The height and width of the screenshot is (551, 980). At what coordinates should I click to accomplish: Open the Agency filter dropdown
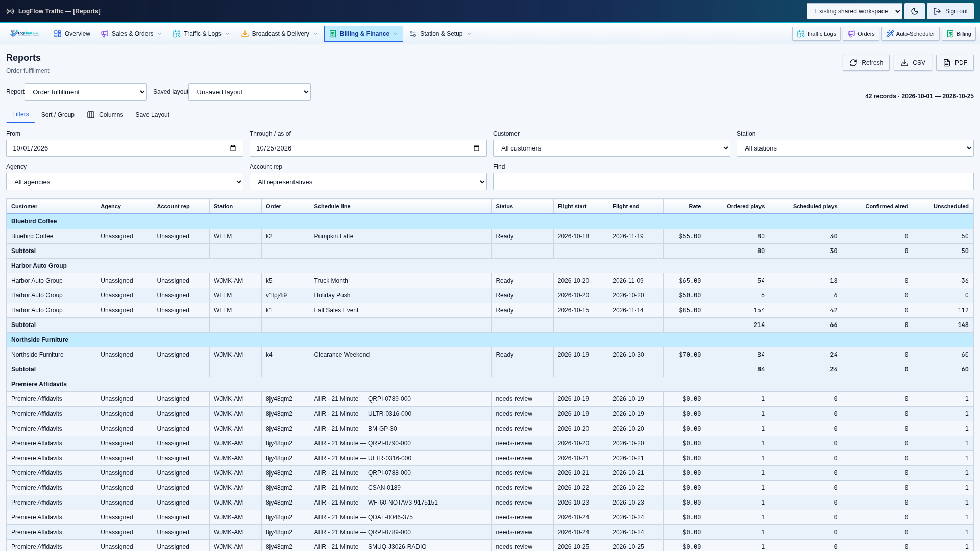[125, 182]
